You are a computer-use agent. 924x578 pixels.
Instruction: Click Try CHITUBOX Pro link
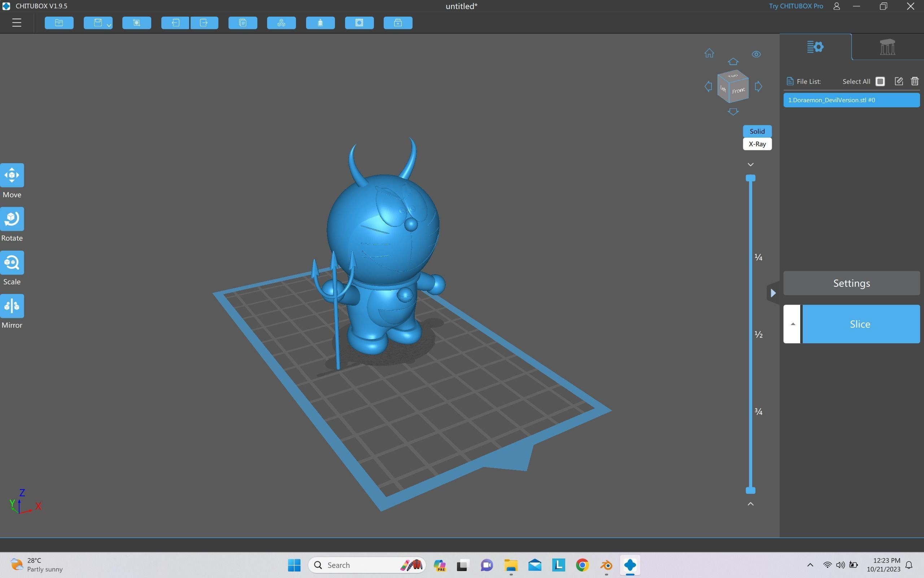point(796,6)
